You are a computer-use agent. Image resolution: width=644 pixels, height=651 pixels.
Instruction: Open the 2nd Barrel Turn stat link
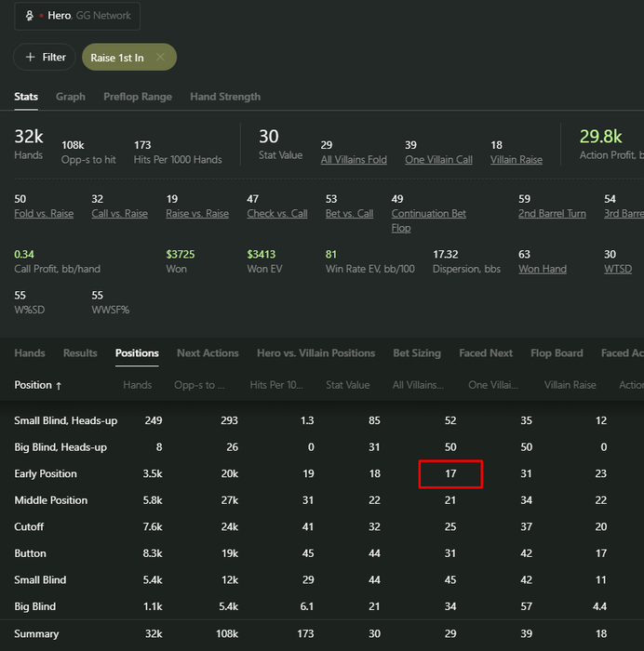pos(552,214)
